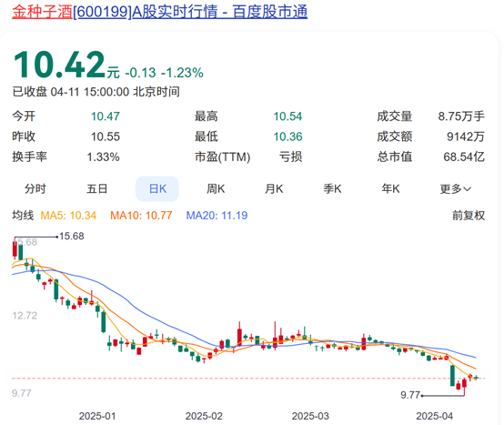
Task: Click the 2025-04 date axis label
Action: pyautogui.click(x=434, y=416)
